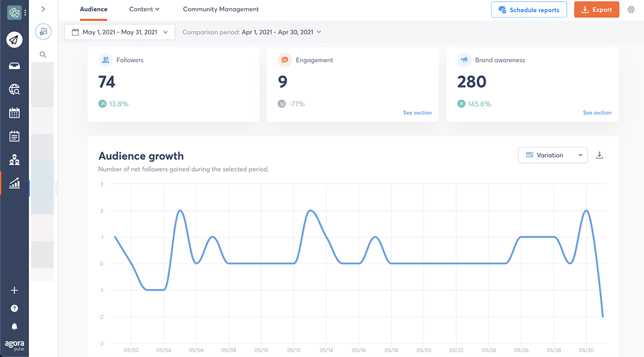Select the Audience tab
The height and width of the screenshot is (357, 644).
pos(93,9)
